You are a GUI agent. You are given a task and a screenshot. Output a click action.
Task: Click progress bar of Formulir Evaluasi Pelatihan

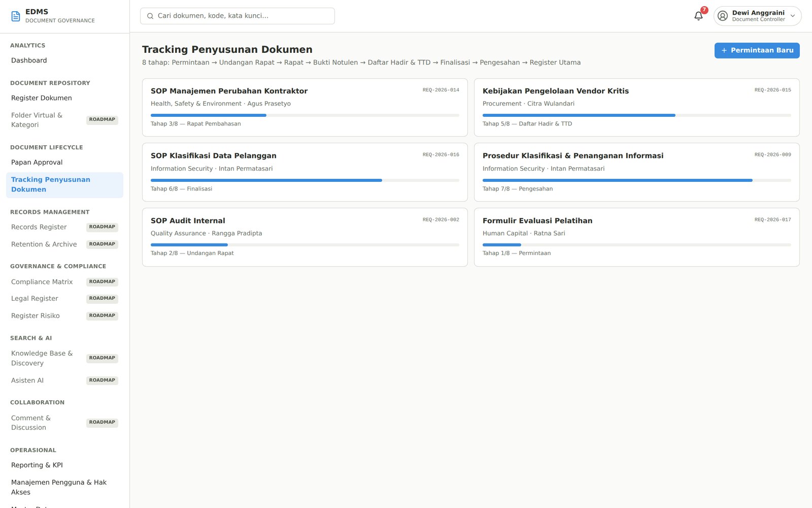(x=636, y=245)
